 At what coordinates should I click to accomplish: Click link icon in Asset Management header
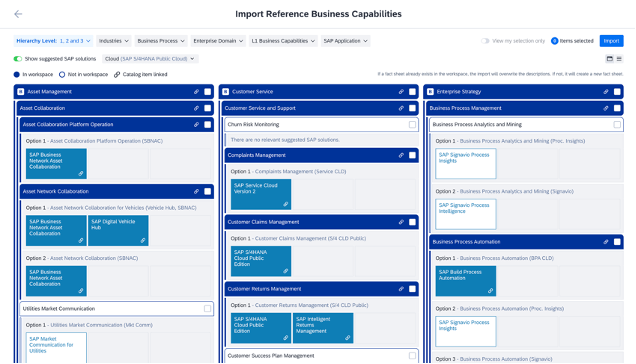[x=196, y=92]
